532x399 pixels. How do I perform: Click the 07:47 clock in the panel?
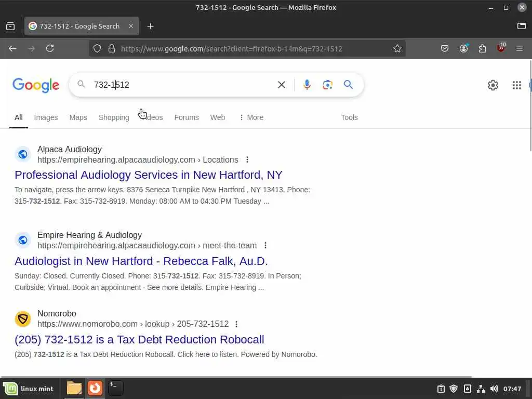[x=512, y=389]
